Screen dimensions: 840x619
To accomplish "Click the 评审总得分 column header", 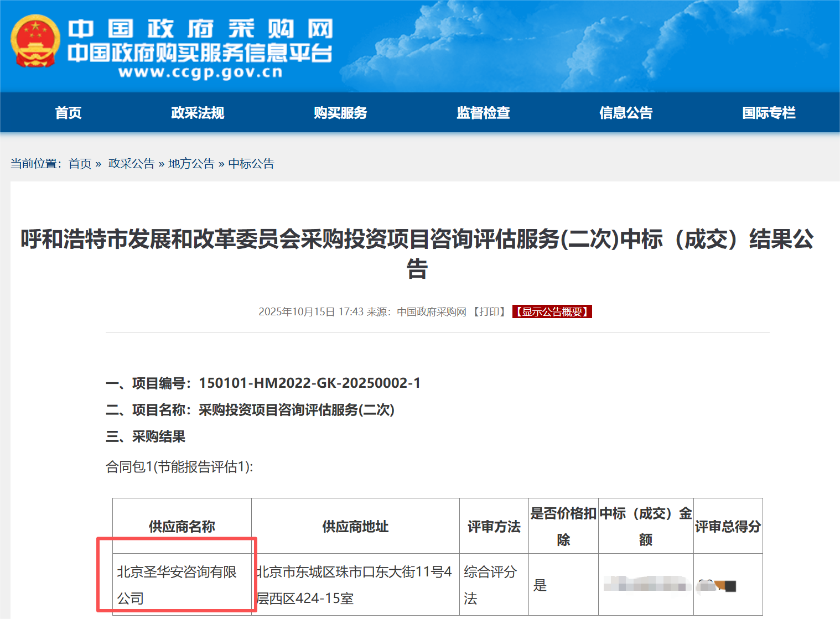I will (x=728, y=527).
